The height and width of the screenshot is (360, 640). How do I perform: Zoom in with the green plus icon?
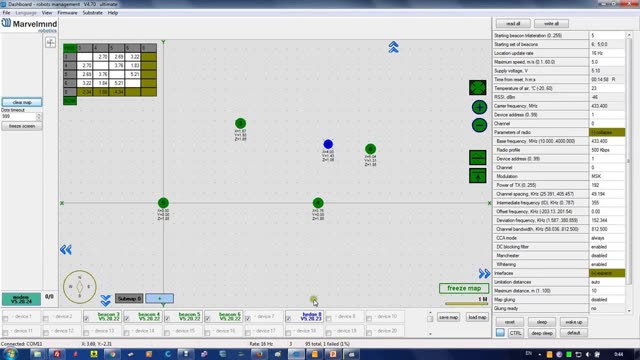(x=479, y=107)
